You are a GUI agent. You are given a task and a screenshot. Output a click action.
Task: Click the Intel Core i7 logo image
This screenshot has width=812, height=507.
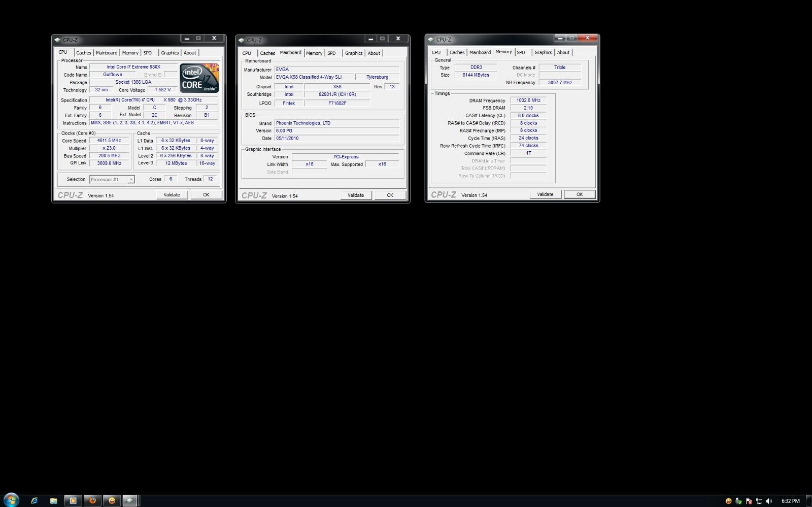(199, 78)
